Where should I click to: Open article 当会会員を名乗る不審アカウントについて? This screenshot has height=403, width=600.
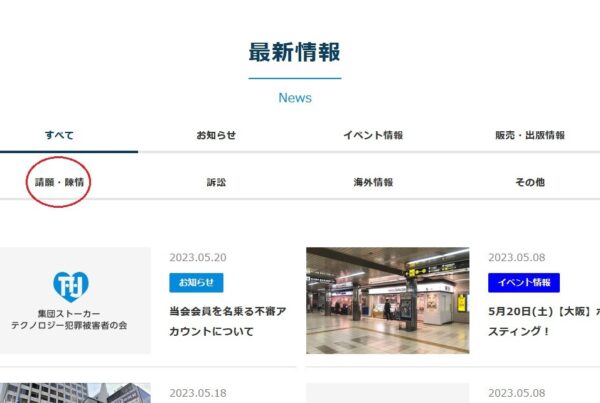(228, 321)
